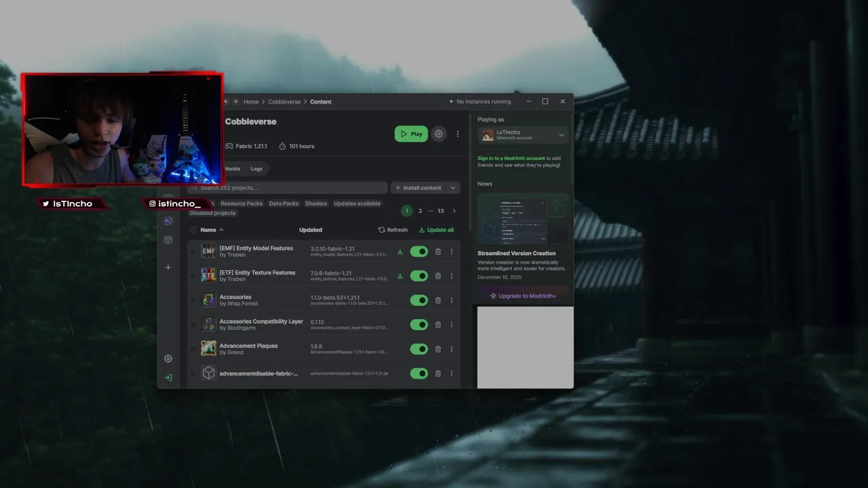
Task: Delete advancementdisable-fabric with the trash icon
Action: (438, 373)
